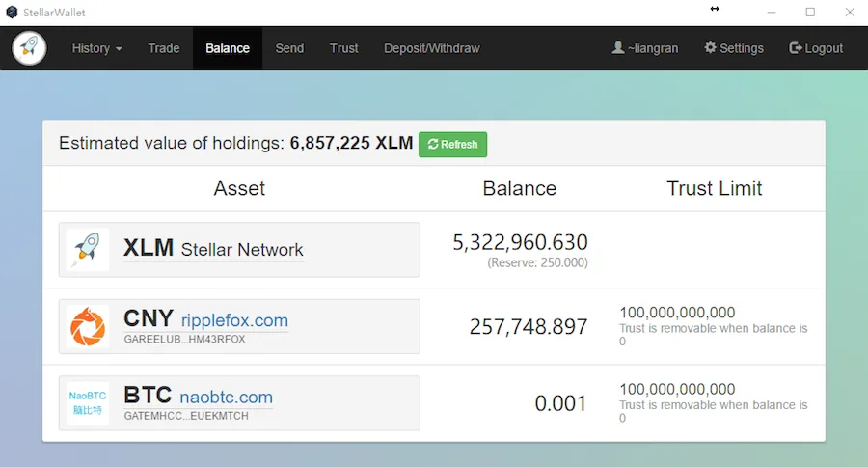Click the Stellar Network label

[x=242, y=250]
